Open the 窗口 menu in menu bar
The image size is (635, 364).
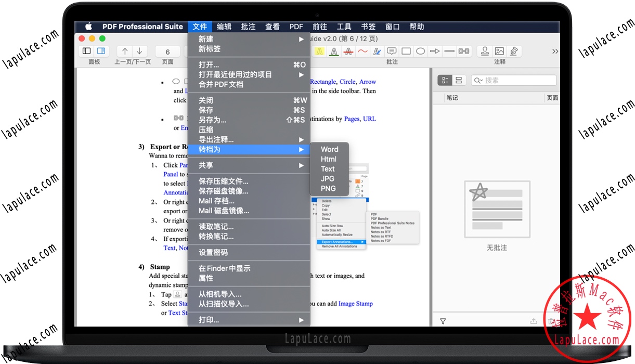point(393,27)
